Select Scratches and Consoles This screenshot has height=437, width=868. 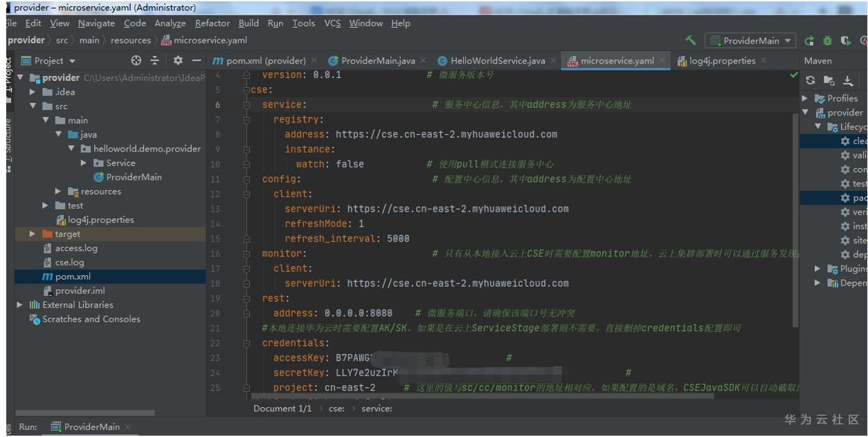[84, 319]
